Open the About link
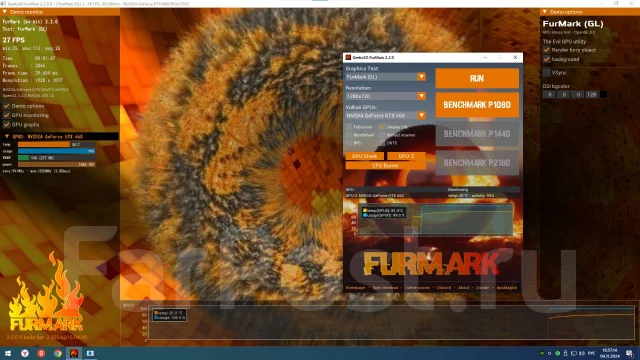 coord(463,288)
